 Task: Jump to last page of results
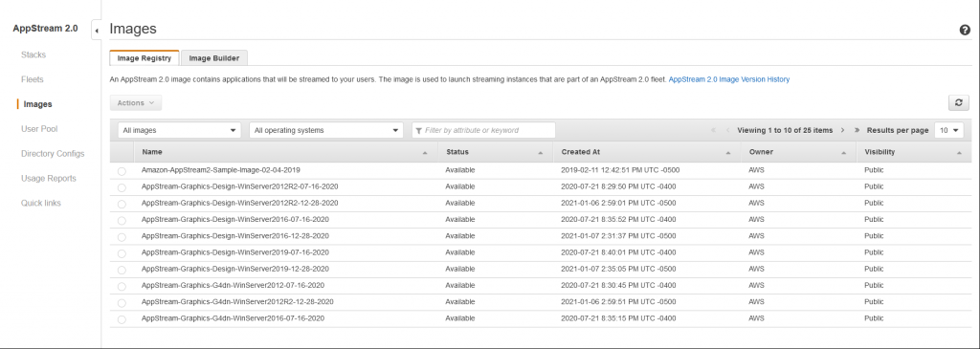[857, 130]
